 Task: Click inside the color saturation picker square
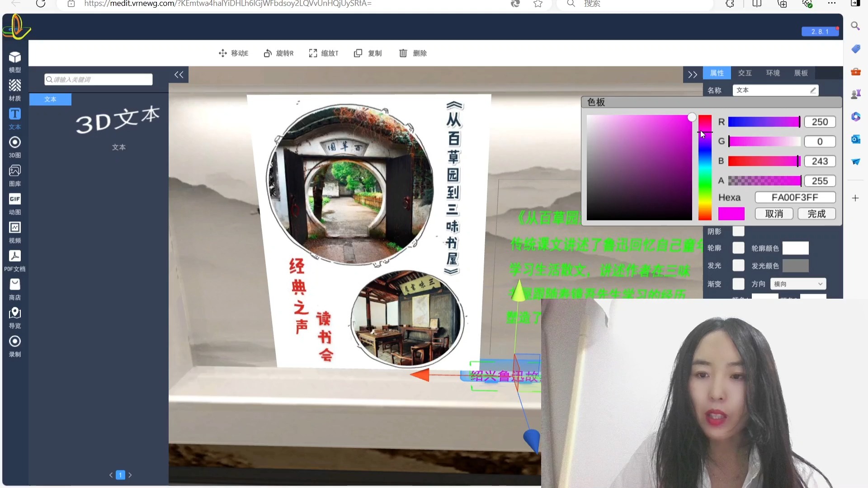coord(639,168)
